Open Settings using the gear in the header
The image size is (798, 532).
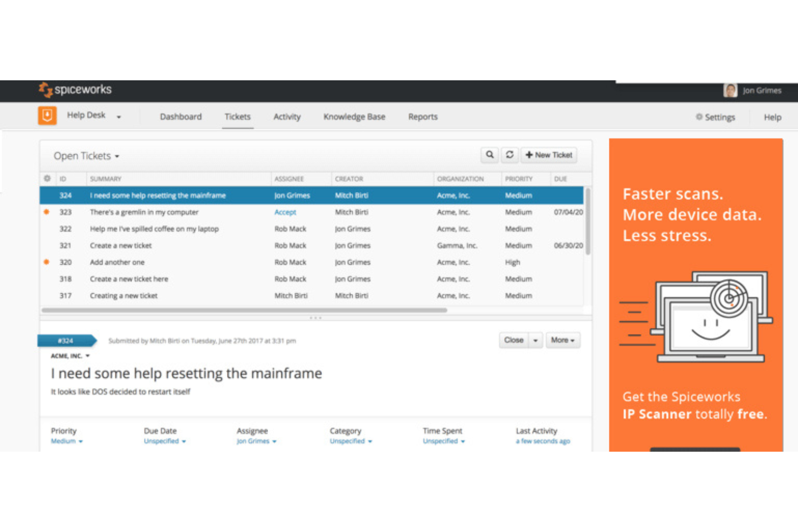tap(716, 117)
